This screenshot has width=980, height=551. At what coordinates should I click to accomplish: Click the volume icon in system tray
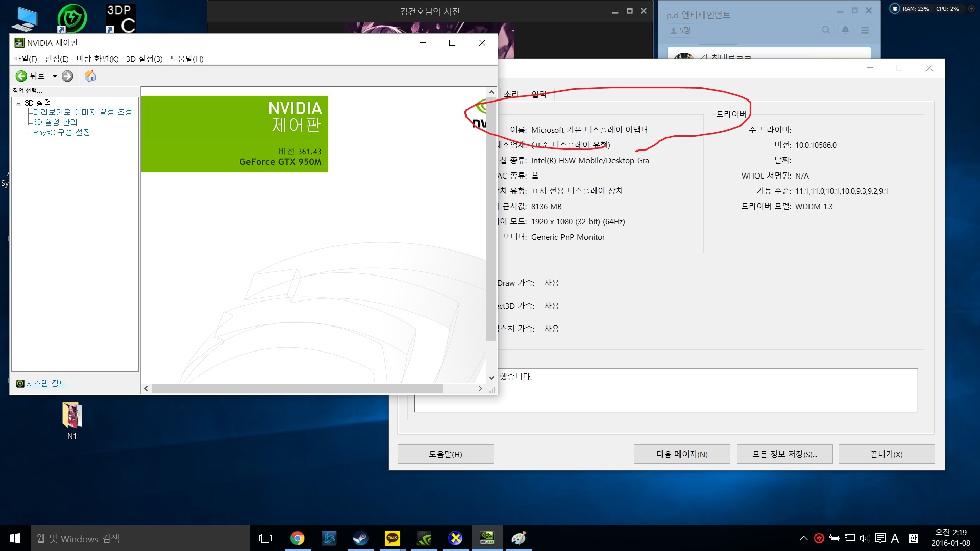click(x=864, y=538)
